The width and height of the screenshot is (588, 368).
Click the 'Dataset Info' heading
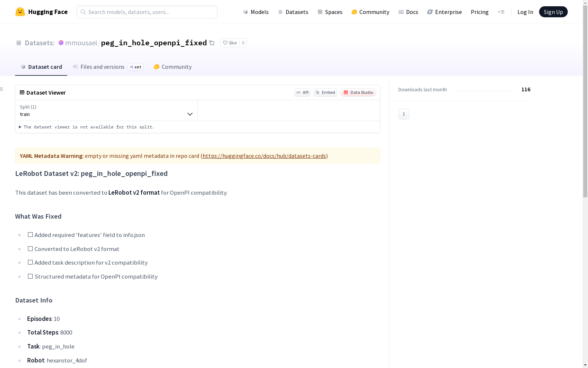click(34, 300)
